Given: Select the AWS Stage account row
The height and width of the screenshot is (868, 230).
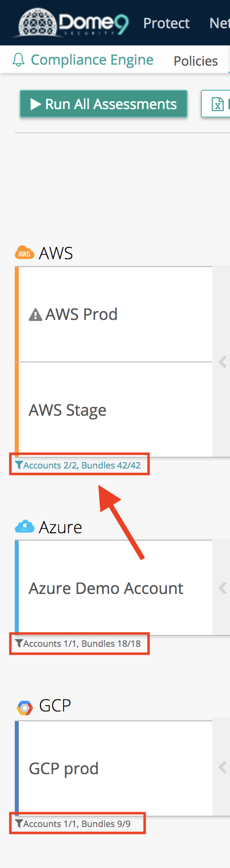Looking at the screenshot, I should point(115,409).
